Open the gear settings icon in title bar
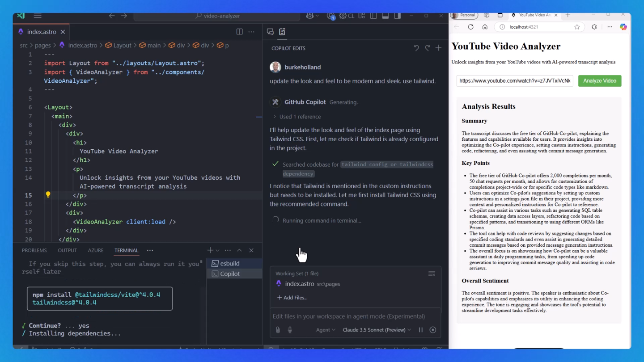The width and height of the screenshot is (644, 362). pyautogui.click(x=343, y=16)
